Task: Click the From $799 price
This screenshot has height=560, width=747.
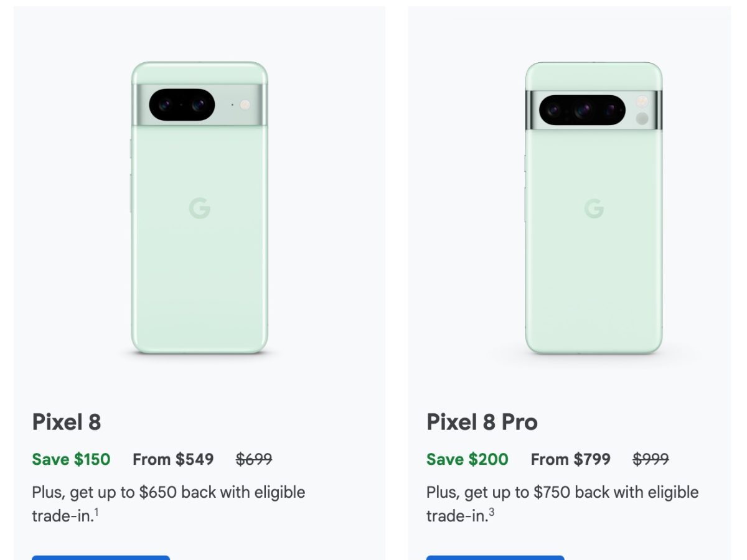Action: pyautogui.click(x=570, y=459)
